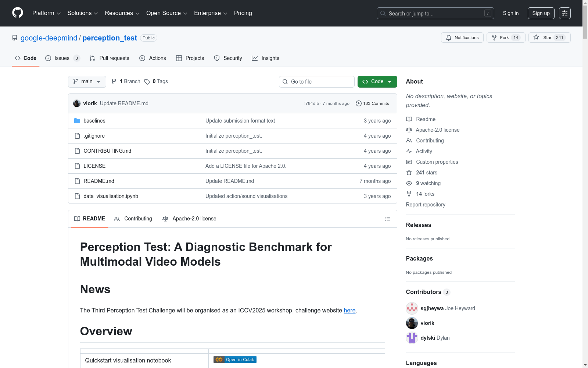Expand the Resources menu
Image resolution: width=588 pixels, height=368 pixels.
tap(122, 13)
